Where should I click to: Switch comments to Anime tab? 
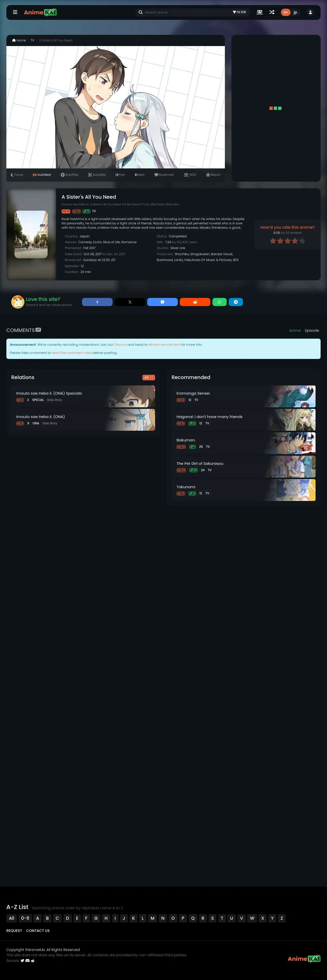tap(295, 330)
